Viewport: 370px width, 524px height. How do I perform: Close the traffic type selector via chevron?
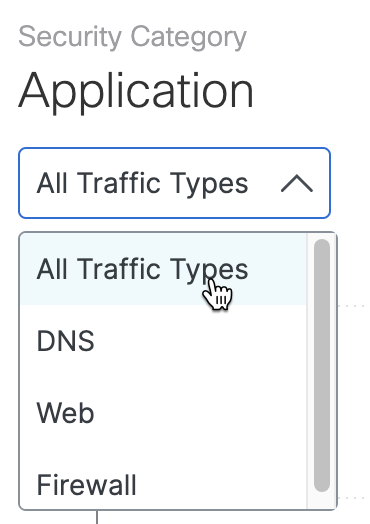click(x=297, y=183)
